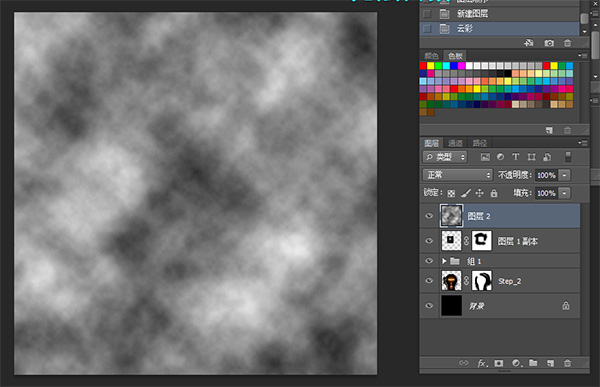600x387 pixels.
Task: Click the link icon between Step_2 layer and mask
Action: 466,281
